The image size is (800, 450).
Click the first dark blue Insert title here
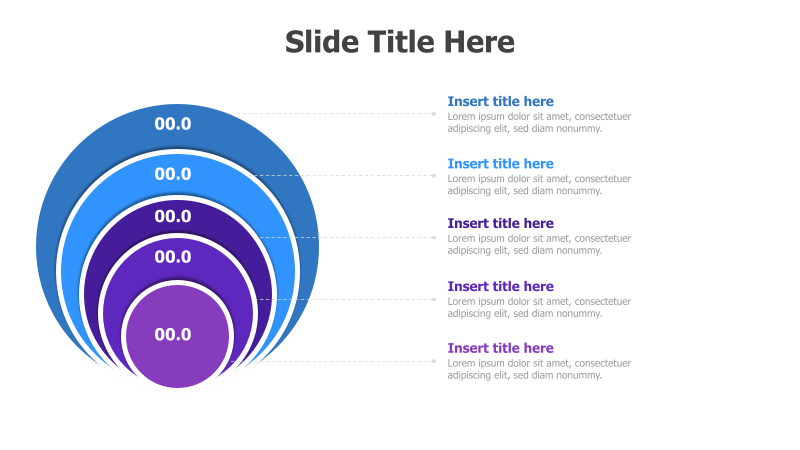(x=501, y=102)
